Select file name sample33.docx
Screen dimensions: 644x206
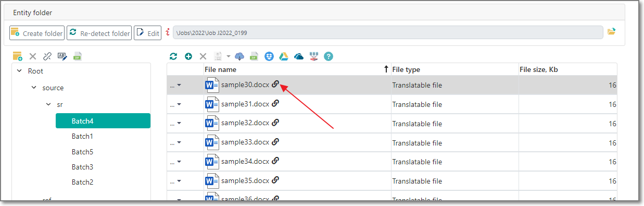point(245,142)
